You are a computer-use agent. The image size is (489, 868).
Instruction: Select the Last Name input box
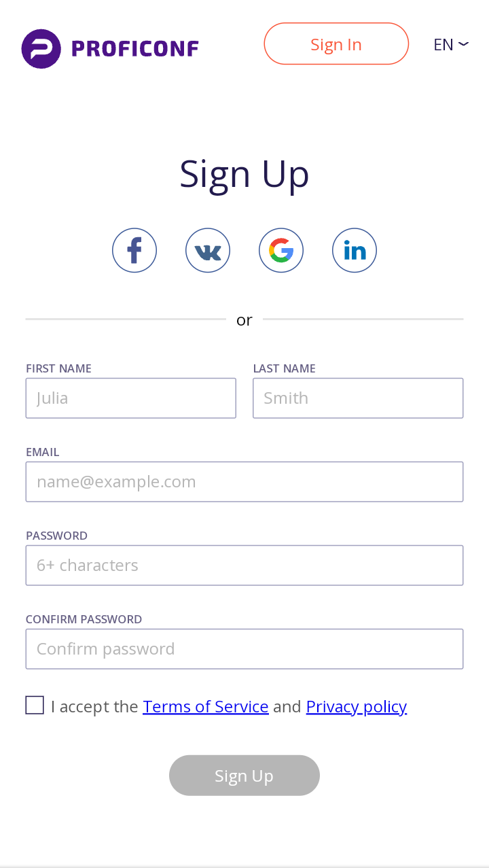[x=358, y=398]
